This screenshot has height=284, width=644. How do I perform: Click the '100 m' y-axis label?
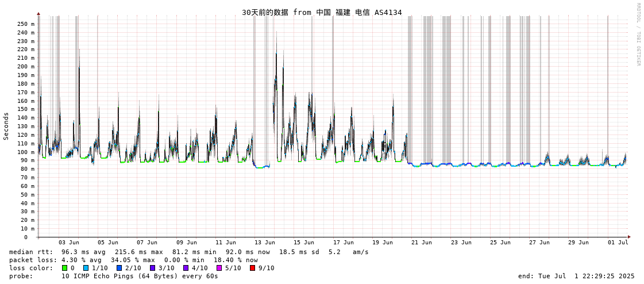[x=26, y=152]
